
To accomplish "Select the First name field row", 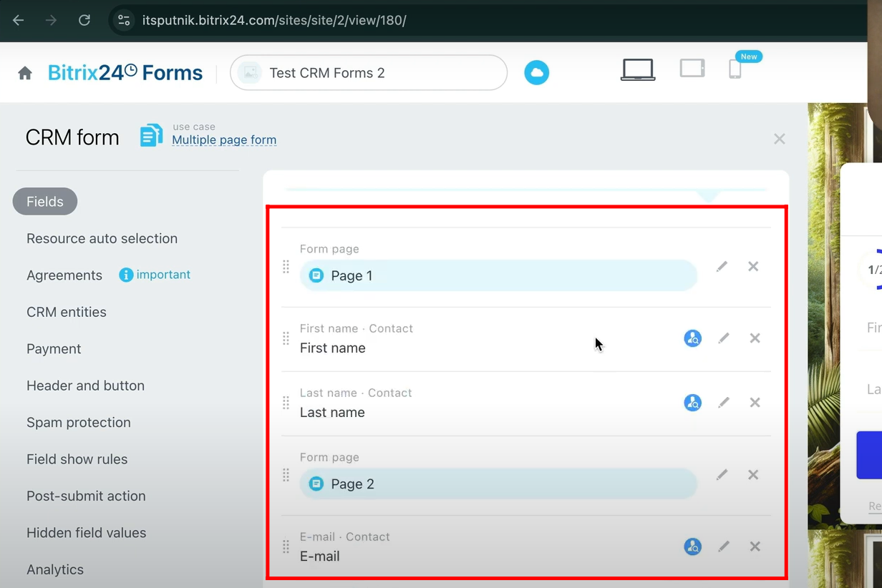I will [x=526, y=339].
